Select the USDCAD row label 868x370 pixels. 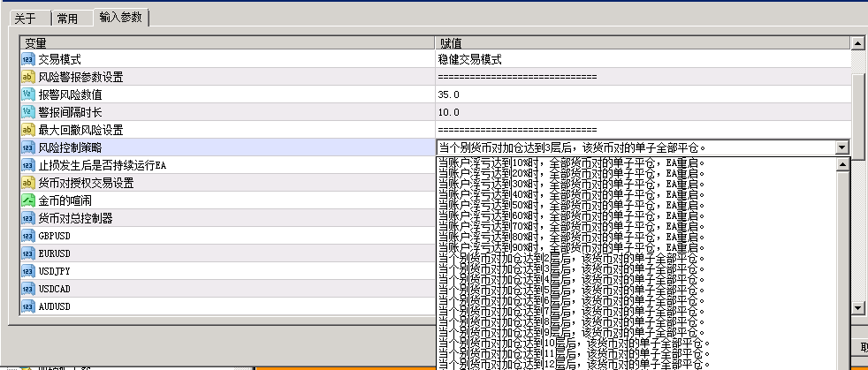[54, 290]
